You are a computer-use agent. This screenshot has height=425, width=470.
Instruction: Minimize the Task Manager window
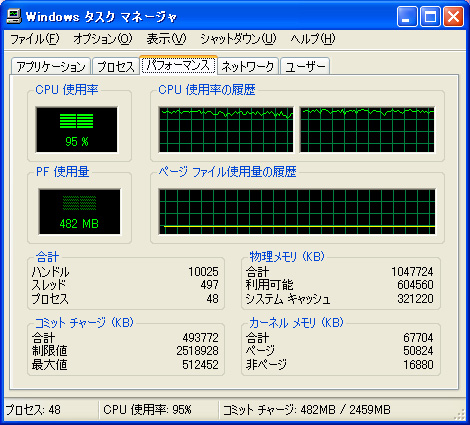tap(407, 16)
